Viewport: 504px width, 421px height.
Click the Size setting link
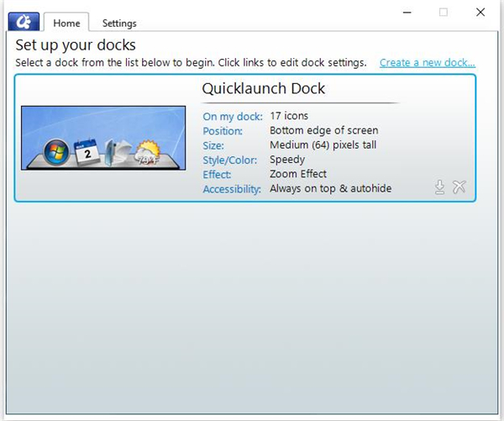[212, 145]
